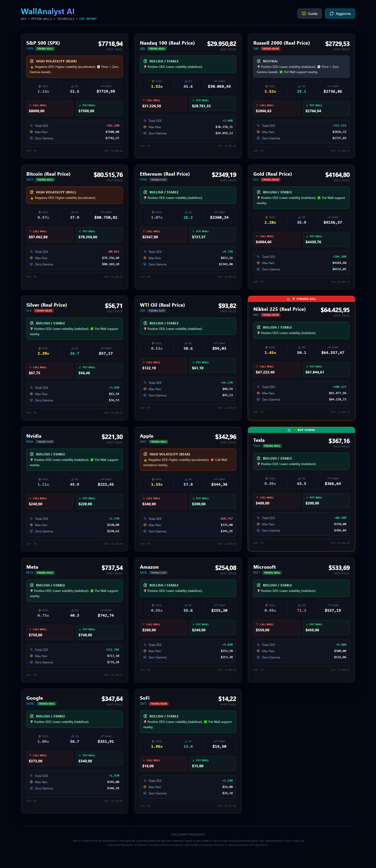
Task: Click the Put Wall down-arrow in Microsoft card
Action: [x=307, y=624]
